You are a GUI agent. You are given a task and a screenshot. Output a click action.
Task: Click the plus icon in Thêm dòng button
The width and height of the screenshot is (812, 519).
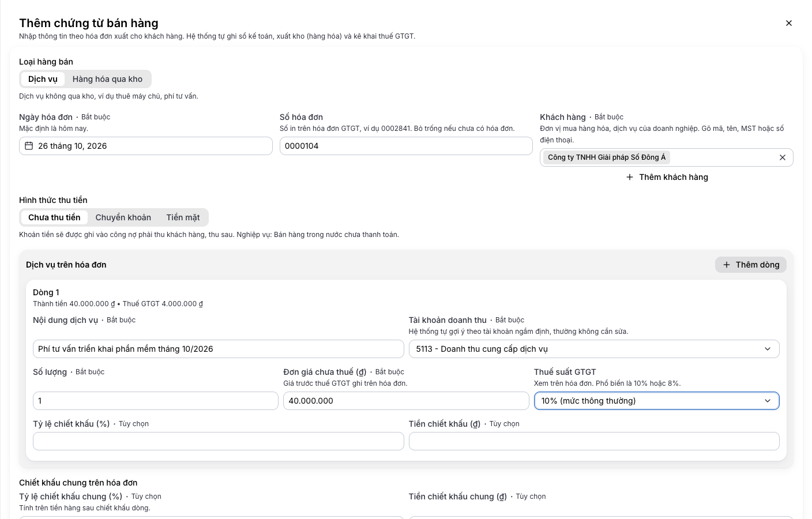click(727, 265)
